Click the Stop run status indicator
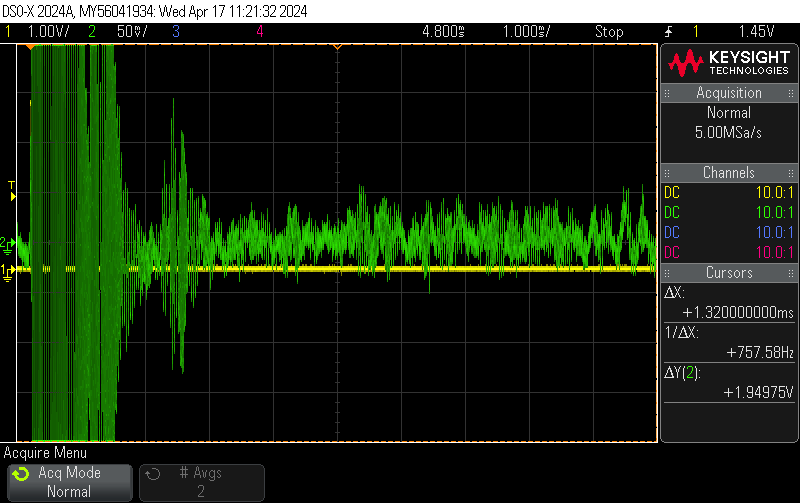This screenshot has width=800, height=503. 609,32
